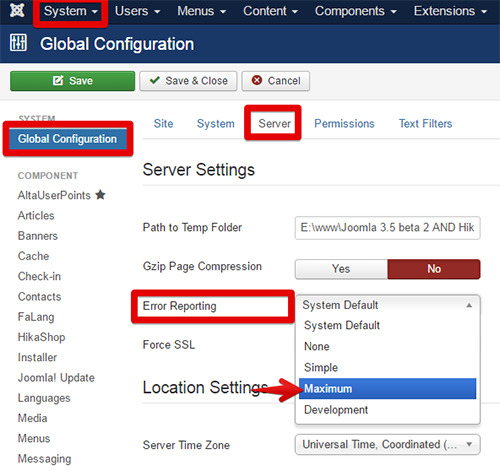This screenshot has height=471, width=500.
Task: Switch to the System tab
Action: pyautogui.click(x=216, y=124)
